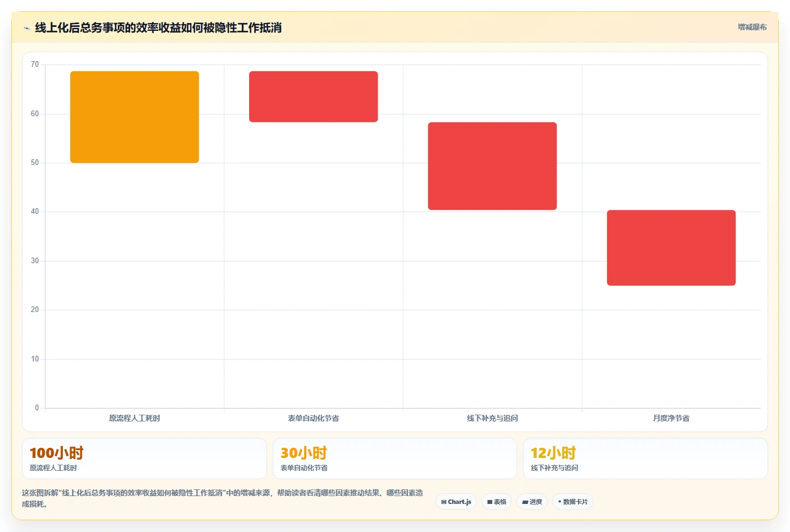Image resolution: width=790 pixels, height=532 pixels.
Task: Select the 12小时 stat card
Action: pyautogui.click(x=645, y=458)
